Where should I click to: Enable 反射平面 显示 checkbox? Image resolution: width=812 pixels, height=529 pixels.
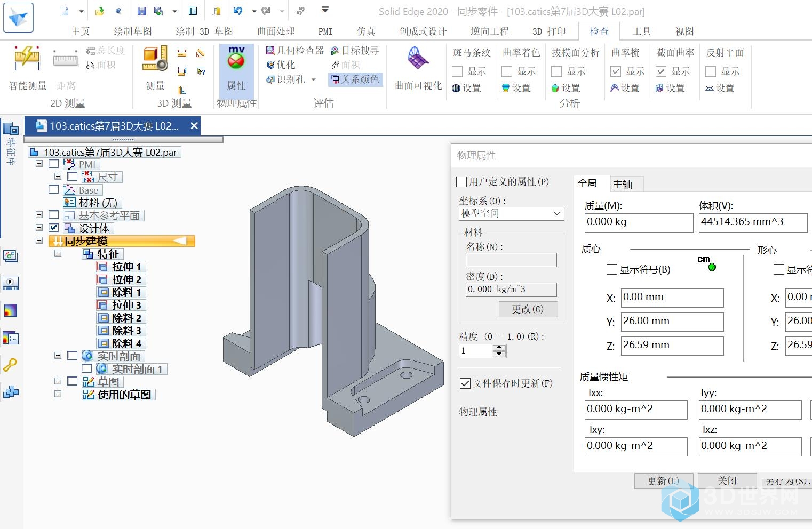point(711,71)
